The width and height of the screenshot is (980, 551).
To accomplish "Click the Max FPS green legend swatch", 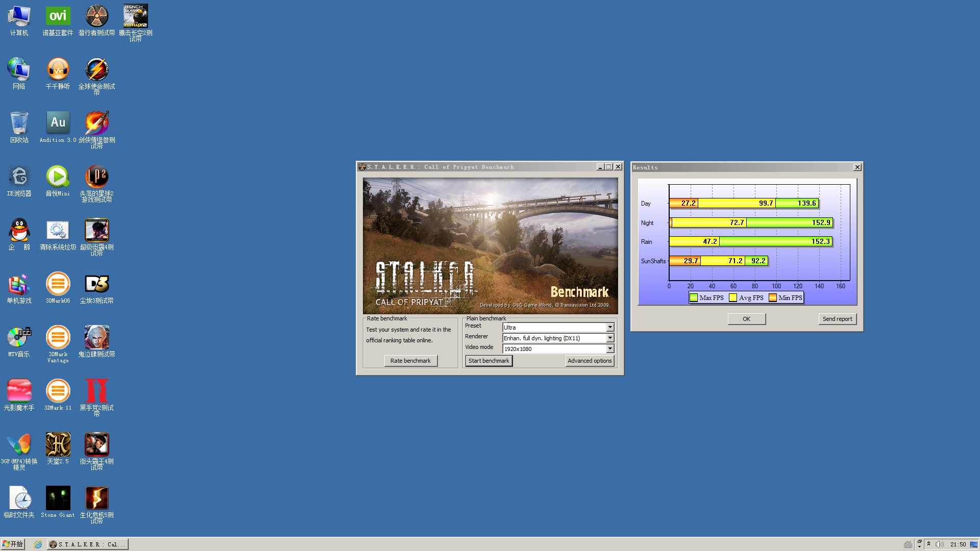I will coord(693,298).
